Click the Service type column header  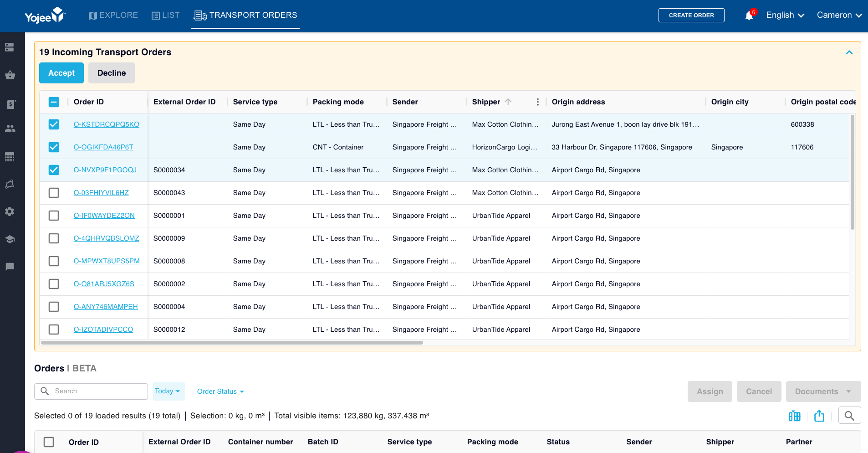click(255, 102)
